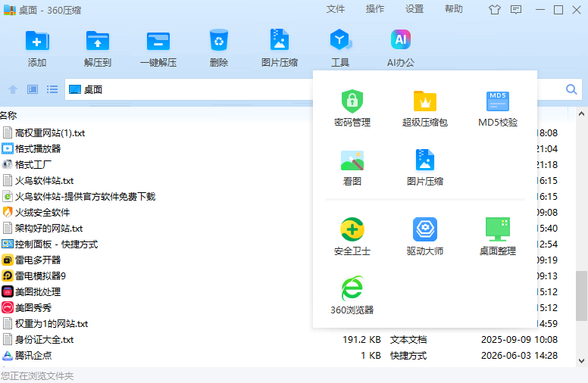The image size is (588, 383).
Task: Open the 帮助 menu
Action: pos(453,9)
